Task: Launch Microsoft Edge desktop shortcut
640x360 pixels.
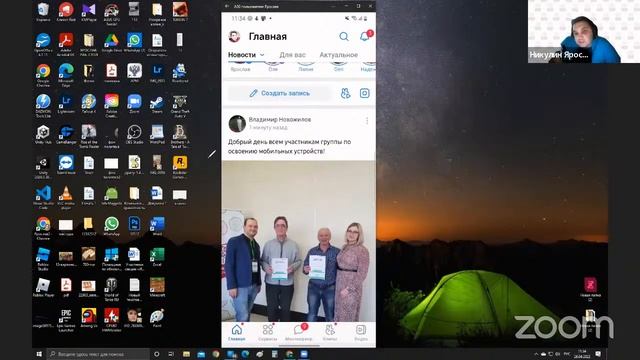Action: click(66, 75)
